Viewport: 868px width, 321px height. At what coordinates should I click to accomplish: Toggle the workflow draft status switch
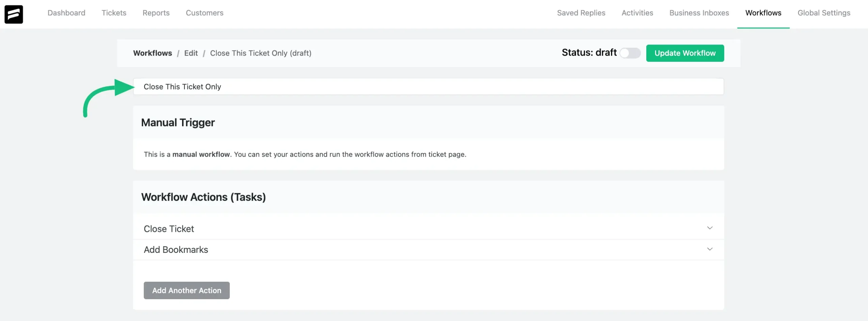(630, 53)
